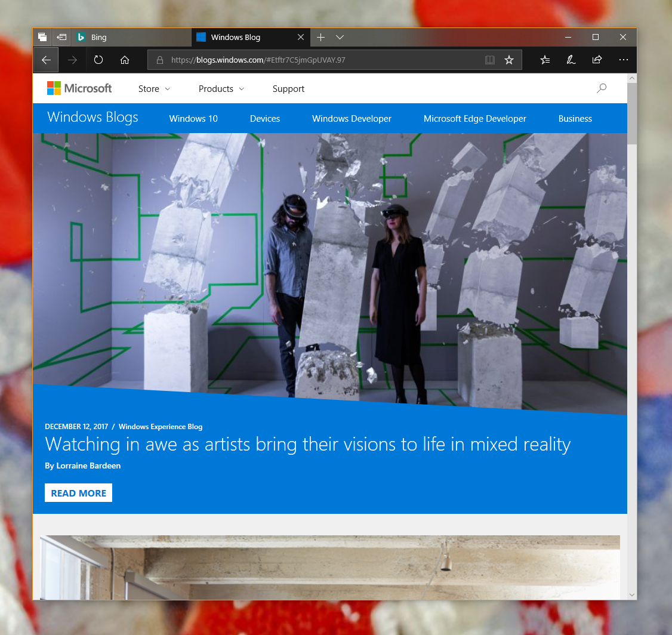Open the home page via home icon

point(124,60)
